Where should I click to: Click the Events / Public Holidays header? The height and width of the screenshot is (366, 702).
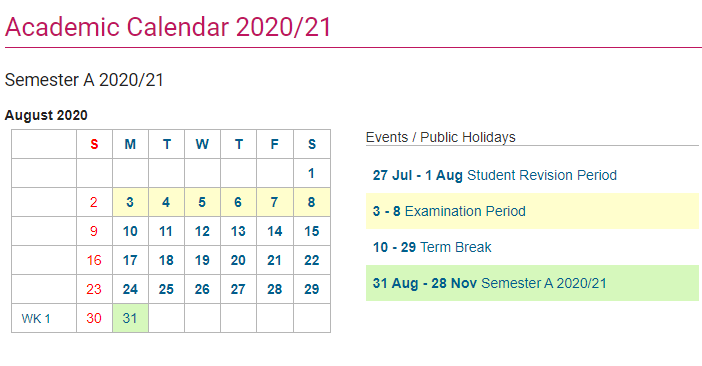coord(441,137)
